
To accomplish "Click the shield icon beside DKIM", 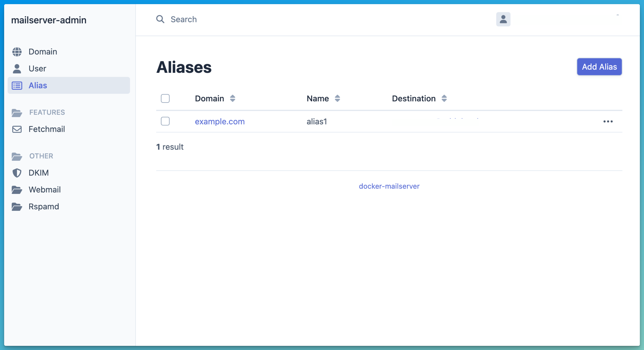I will (17, 173).
